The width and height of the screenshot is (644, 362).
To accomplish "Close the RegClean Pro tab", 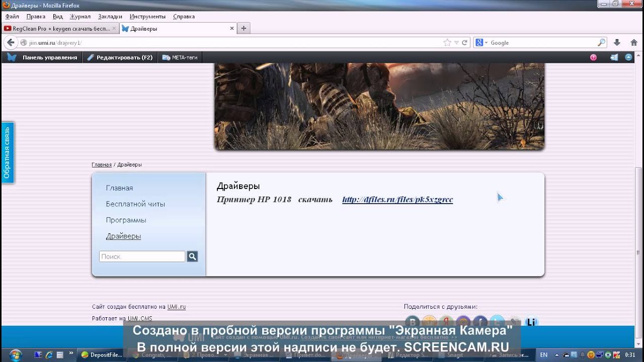I will pos(114,29).
